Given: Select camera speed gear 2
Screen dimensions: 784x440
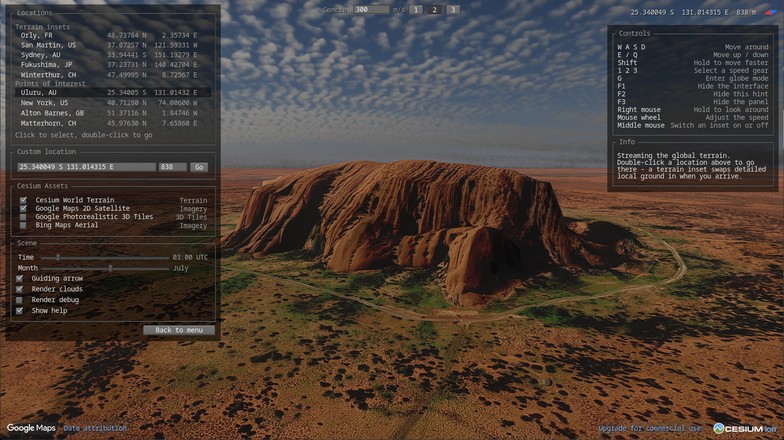Looking at the screenshot, I should tap(434, 10).
